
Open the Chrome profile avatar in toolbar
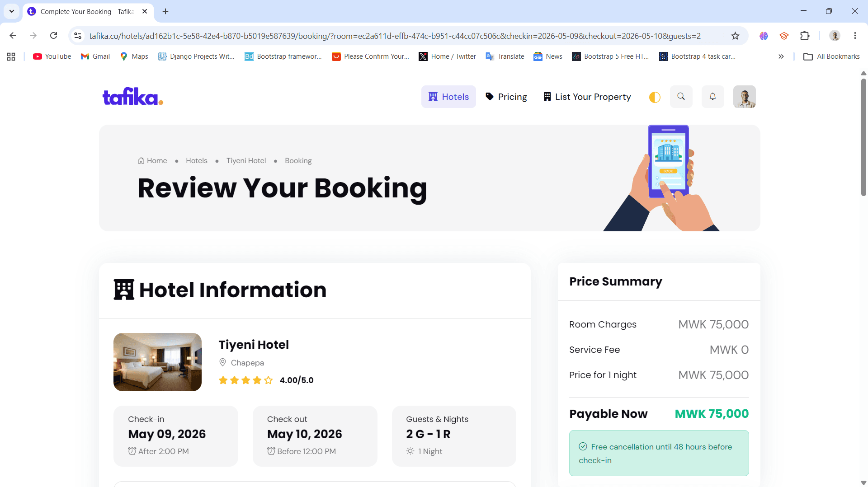(x=835, y=36)
